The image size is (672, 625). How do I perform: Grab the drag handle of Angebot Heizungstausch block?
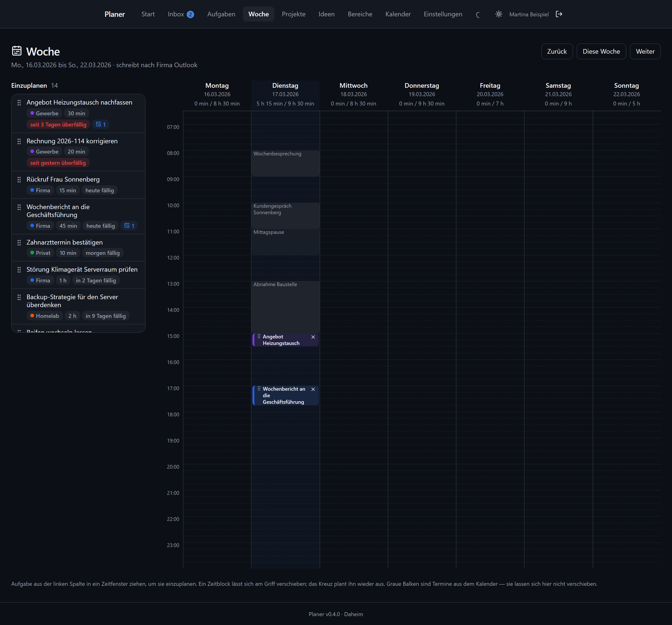(x=259, y=336)
